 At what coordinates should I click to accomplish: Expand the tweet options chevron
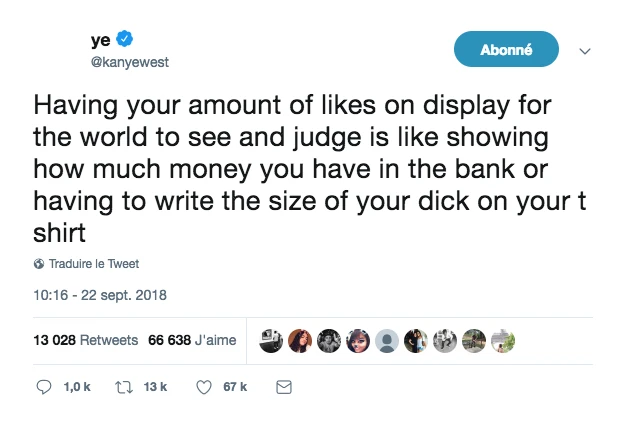pyautogui.click(x=586, y=50)
